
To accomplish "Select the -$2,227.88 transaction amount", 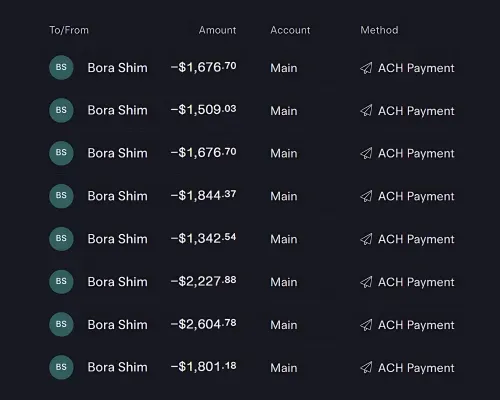I will [x=203, y=281].
